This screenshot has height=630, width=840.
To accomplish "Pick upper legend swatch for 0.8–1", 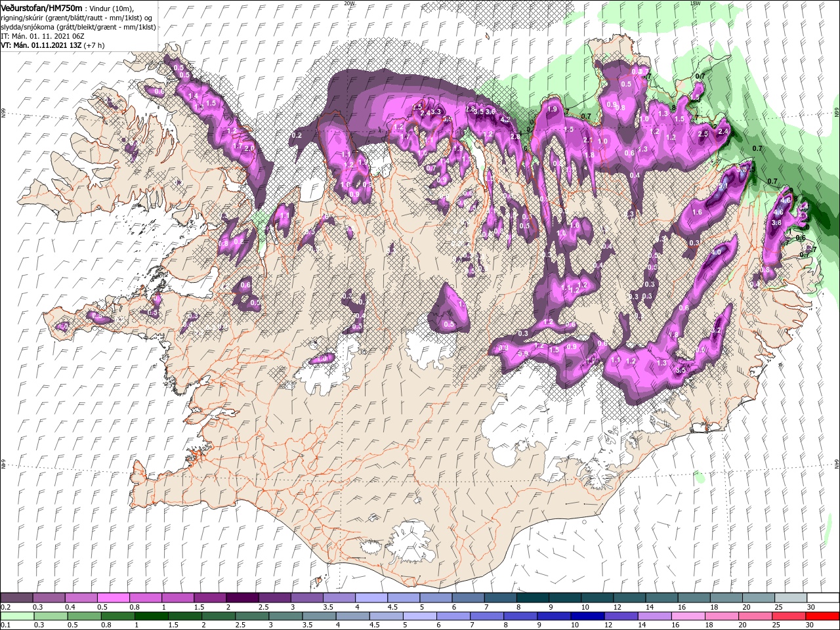I will pyautogui.click(x=145, y=598).
